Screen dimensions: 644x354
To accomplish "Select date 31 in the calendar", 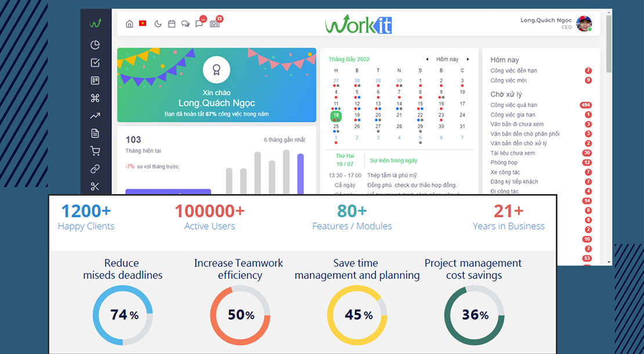I will [x=462, y=126].
